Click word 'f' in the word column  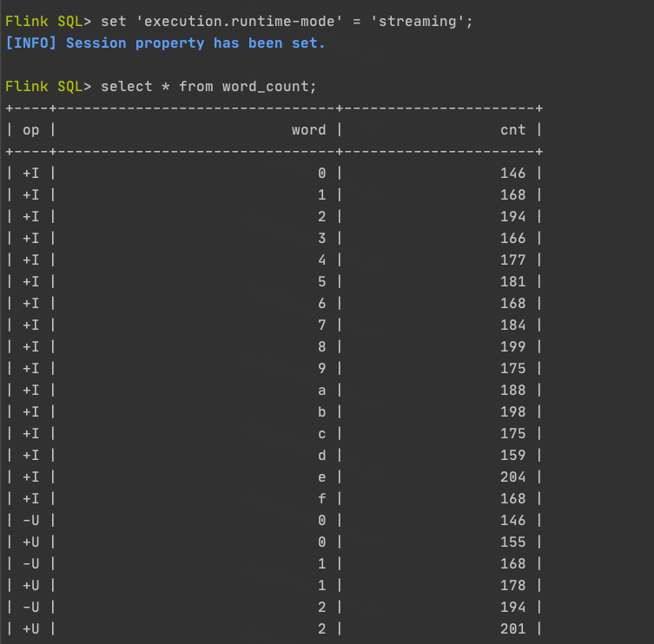coord(321,498)
